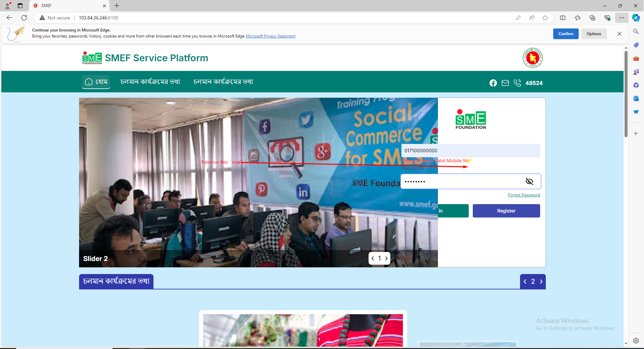Screen dimensions: 644x349
Task: Open the Forgot Password link
Action: (524, 195)
